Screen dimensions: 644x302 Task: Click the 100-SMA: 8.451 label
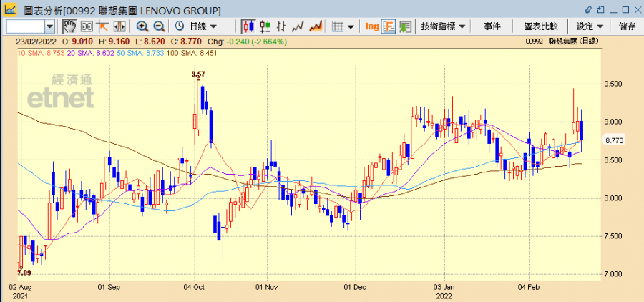click(190, 53)
